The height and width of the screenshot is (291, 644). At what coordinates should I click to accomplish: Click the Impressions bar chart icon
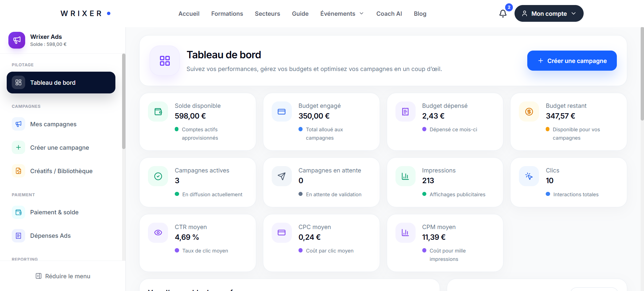[x=405, y=176]
